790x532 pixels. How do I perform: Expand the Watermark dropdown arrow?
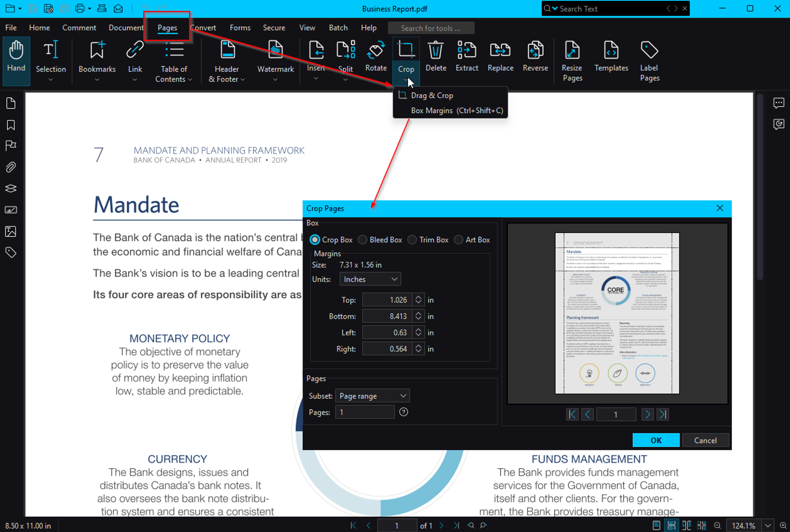click(x=275, y=79)
